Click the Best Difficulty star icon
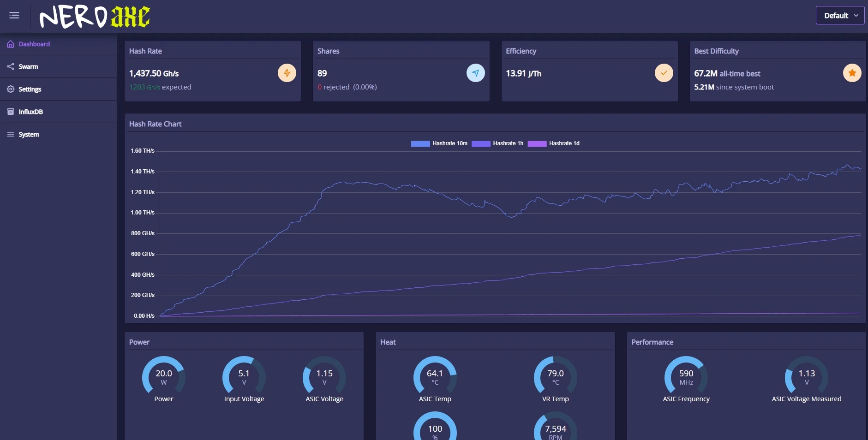Image resolution: width=868 pixels, height=440 pixels. tap(852, 73)
